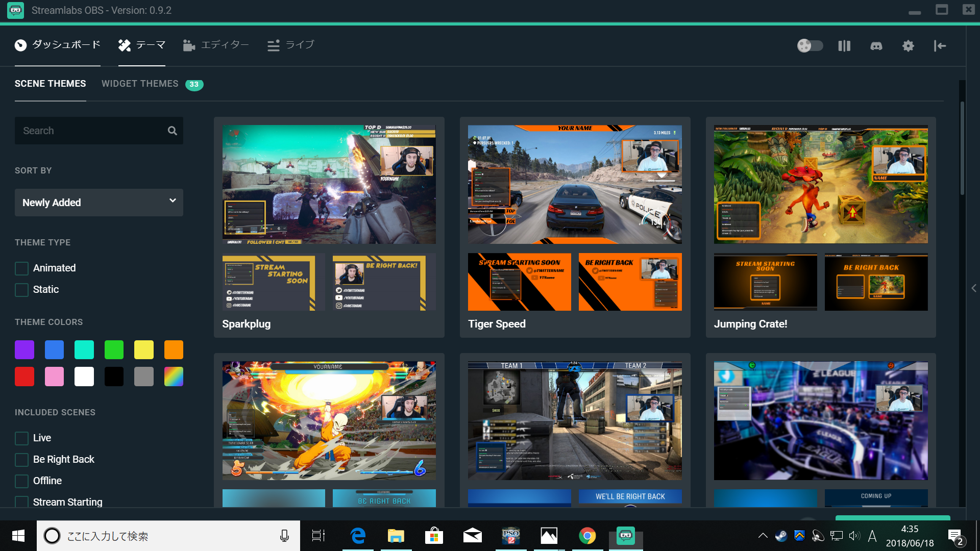The height and width of the screenshot is (551, 980).
Task: Open Photos app from taskbar
Action: [549, 536]
